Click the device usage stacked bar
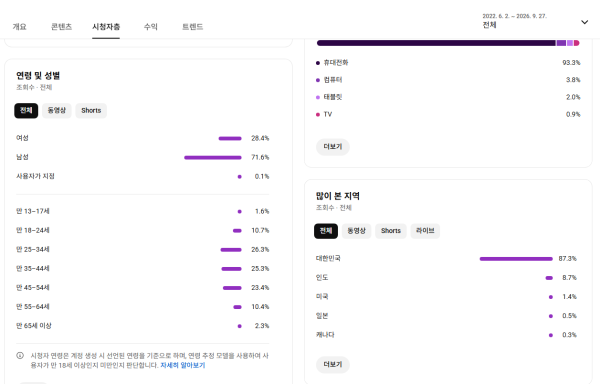The image size is (600, 384). (448, 43)
